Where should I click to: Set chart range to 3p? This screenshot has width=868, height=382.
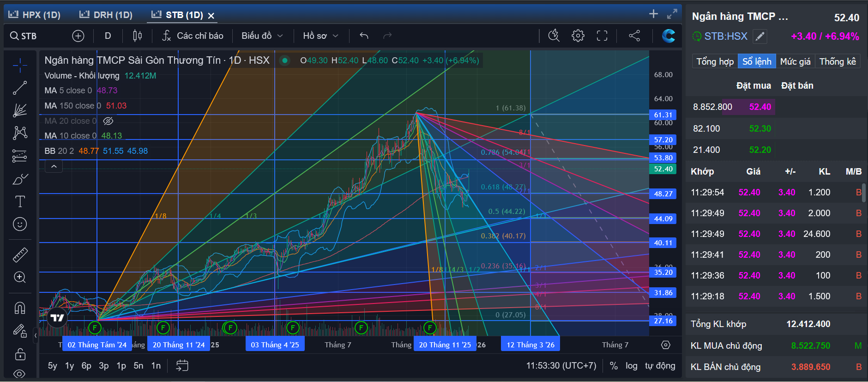(x=104, y=366)
